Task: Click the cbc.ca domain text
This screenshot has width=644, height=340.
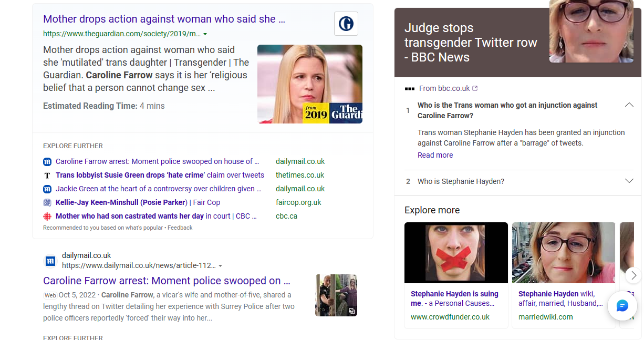Action: 286,216
